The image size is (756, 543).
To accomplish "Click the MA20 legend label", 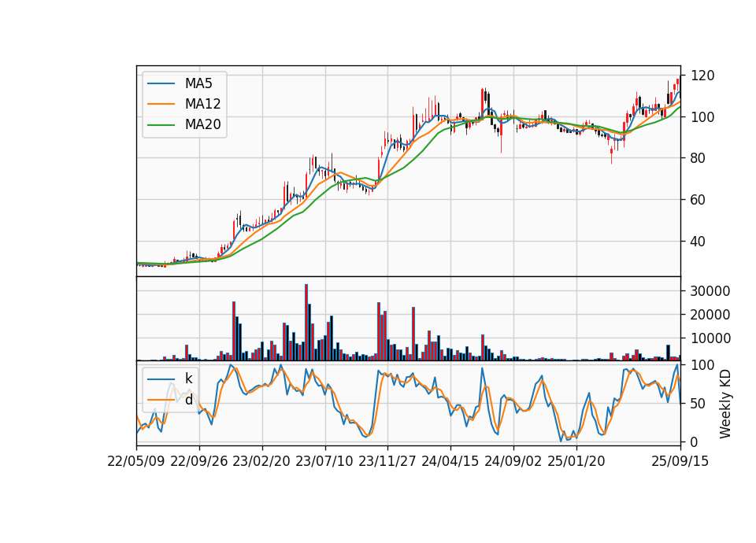I will (202, 124).
